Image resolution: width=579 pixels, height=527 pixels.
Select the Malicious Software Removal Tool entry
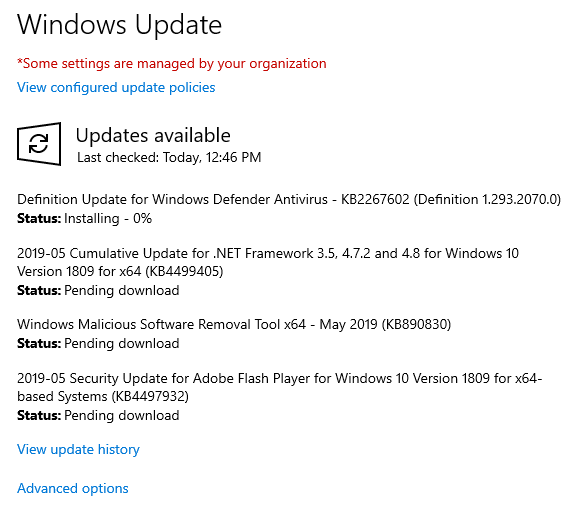tap(234, 324)
